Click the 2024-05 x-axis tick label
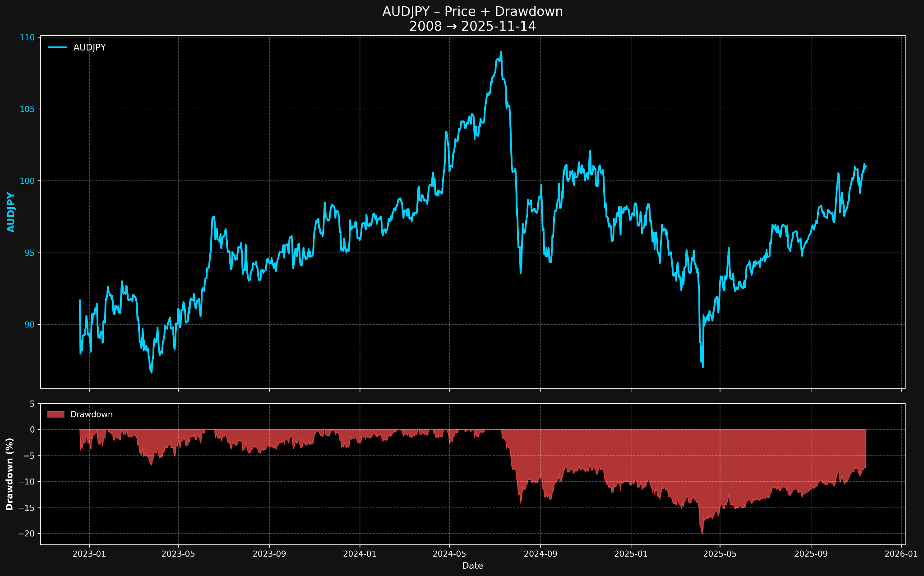This screenshot has width=924, height=576. [x=449, y=554]
